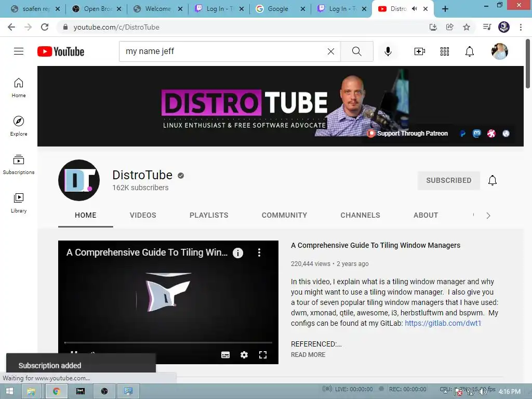Go to Home in the sidebar
The width and height of the screenshot is (532, 399).
coord(19,88)
